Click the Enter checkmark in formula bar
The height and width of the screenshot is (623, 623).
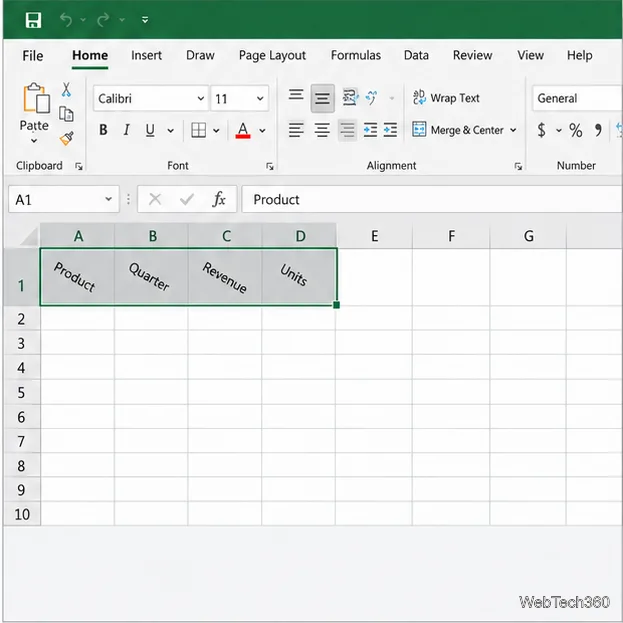(187, 199)
